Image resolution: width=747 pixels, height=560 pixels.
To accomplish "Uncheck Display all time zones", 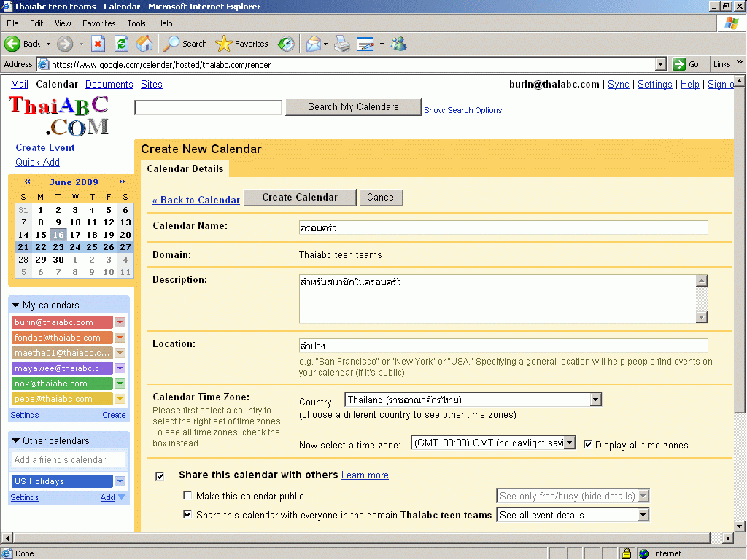I will pos(588,445).
